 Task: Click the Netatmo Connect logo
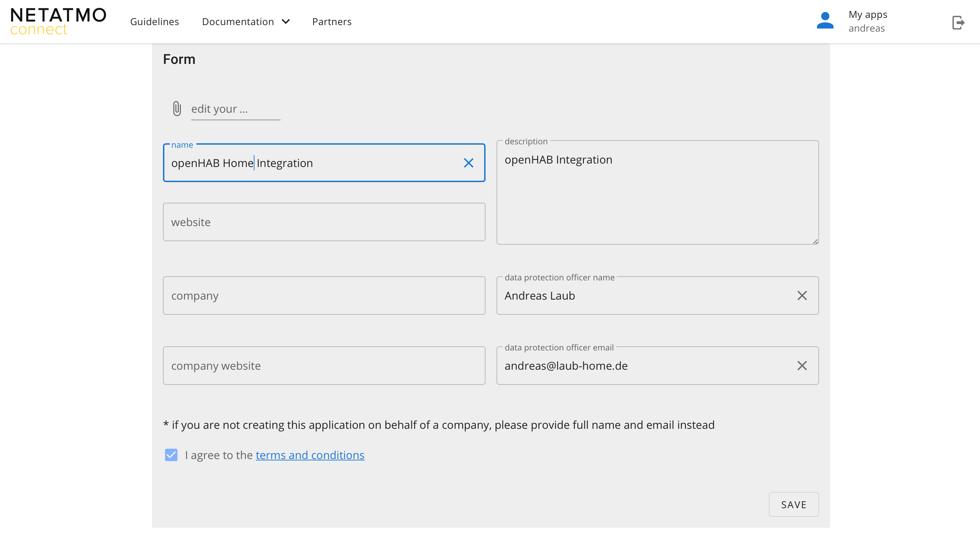tap(58, 21)
